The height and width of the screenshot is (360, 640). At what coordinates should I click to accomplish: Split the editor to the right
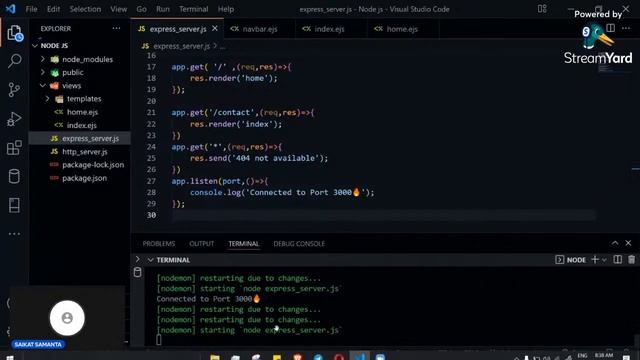coord(611,28)
